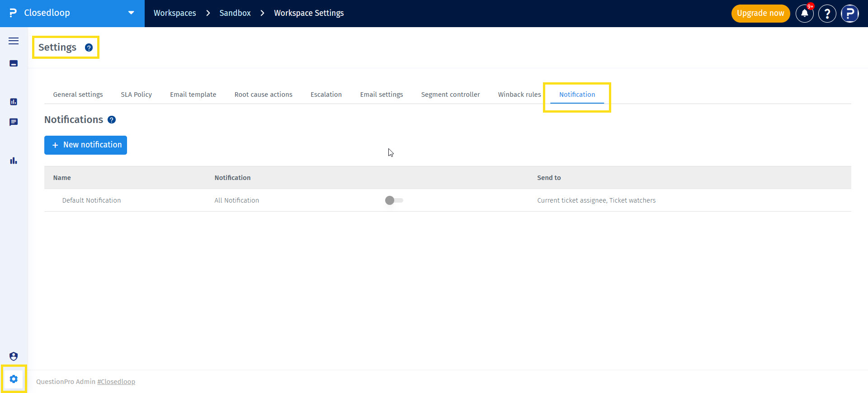Follow the #Closedloop footer link

click(x=116, y=382)
